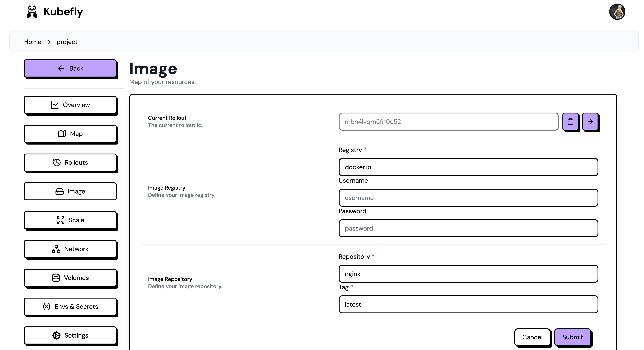Go to rollout with arrow icon button

(x=590, y=121)
